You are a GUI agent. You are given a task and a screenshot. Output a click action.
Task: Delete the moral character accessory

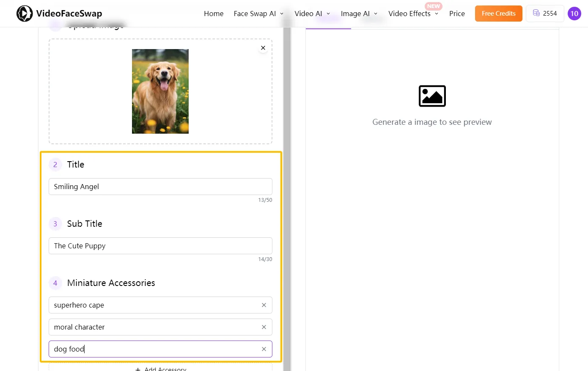pyautogui.click(x=264, y=327)
